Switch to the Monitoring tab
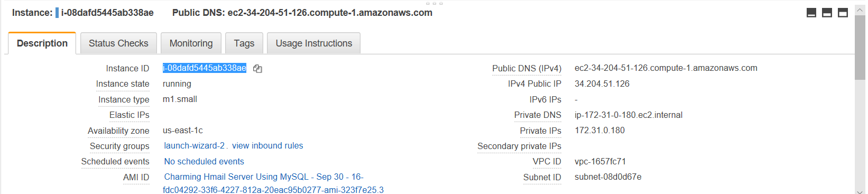Image resolution: width=868 pixels, height=194 pixels. pos(191,43)
